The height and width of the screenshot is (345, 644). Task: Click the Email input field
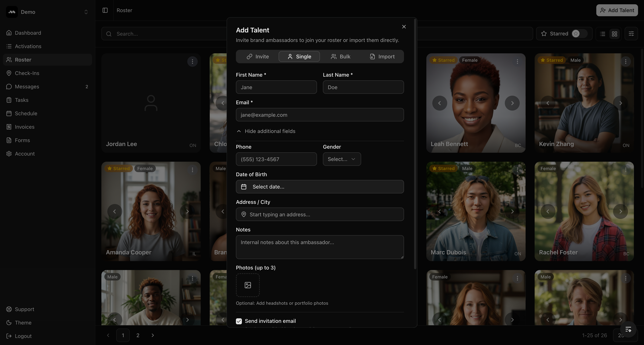pos(320,115)
